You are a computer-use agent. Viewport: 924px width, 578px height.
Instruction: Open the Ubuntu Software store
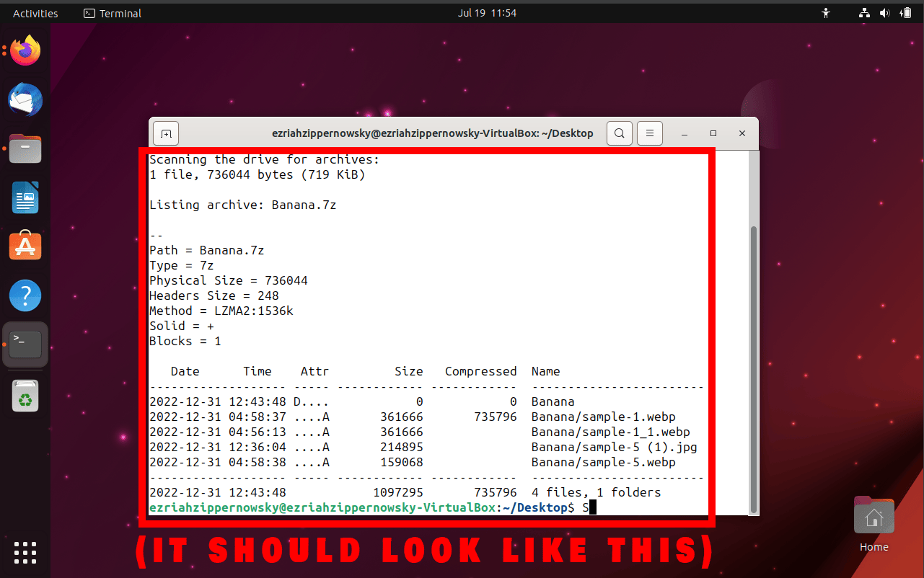(25, 245)
